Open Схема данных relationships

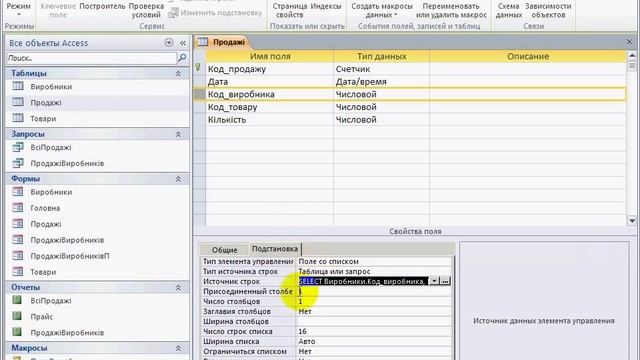[x=509, y=11]
